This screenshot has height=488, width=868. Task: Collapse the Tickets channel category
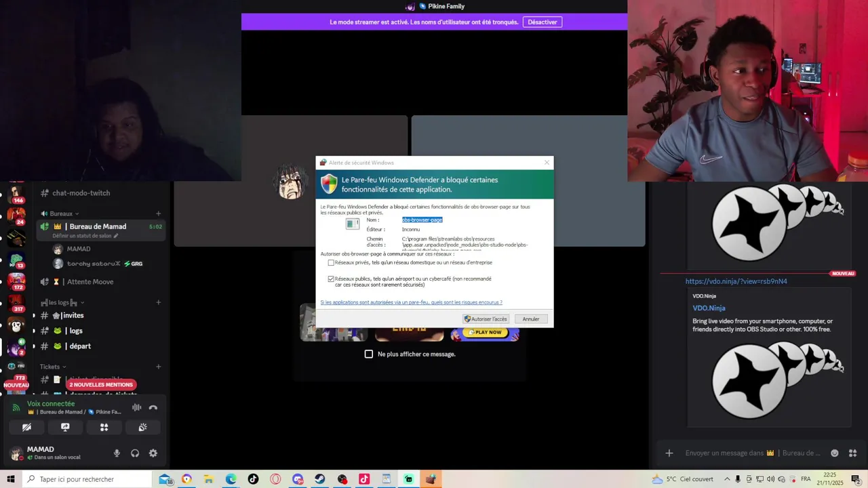point(54,367)
